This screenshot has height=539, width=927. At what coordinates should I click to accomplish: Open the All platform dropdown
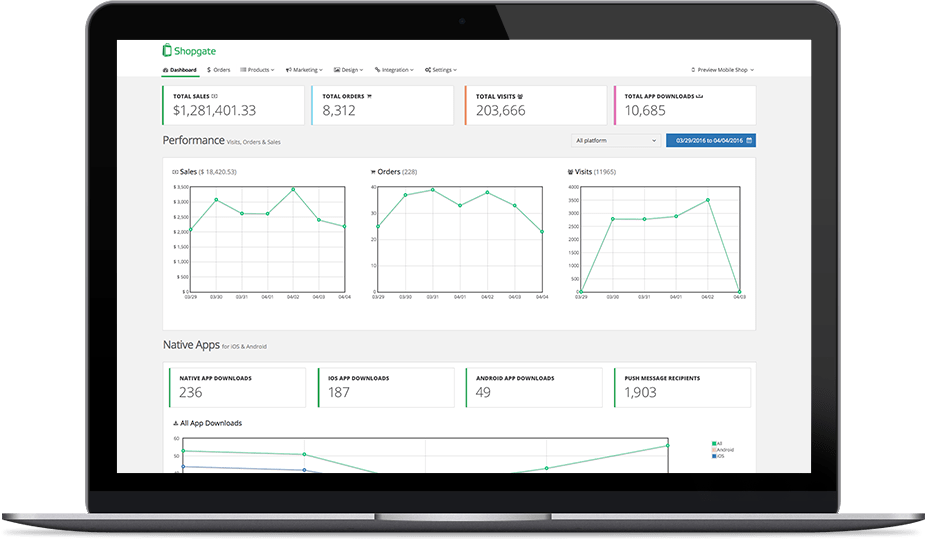pos(615,141)
